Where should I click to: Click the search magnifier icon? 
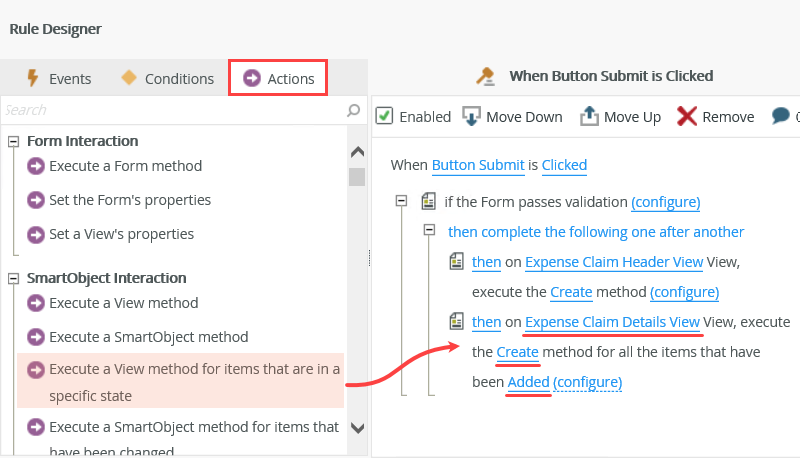(353, 110)
